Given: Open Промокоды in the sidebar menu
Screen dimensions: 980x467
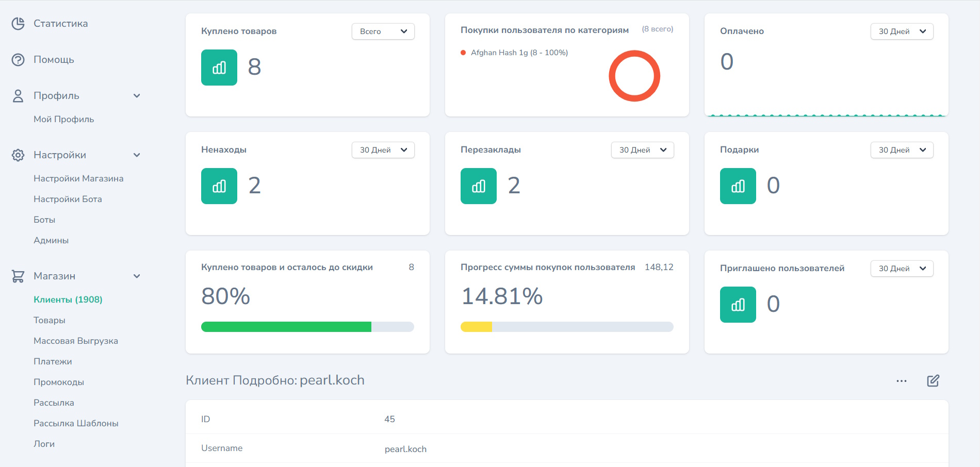Looking at the screenshot, I should (59, 382).
